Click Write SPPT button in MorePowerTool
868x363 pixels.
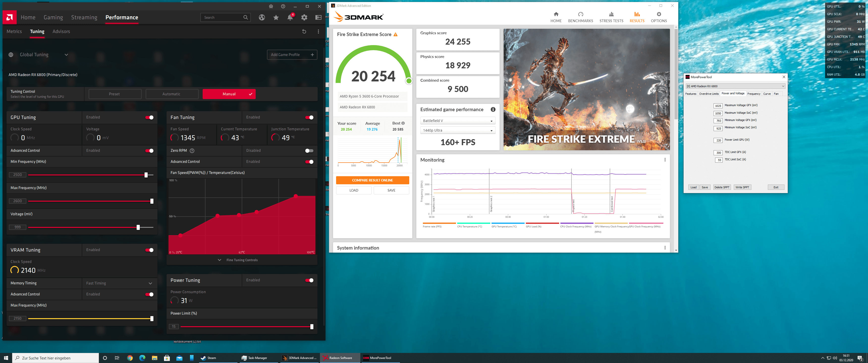click(742, 187)
